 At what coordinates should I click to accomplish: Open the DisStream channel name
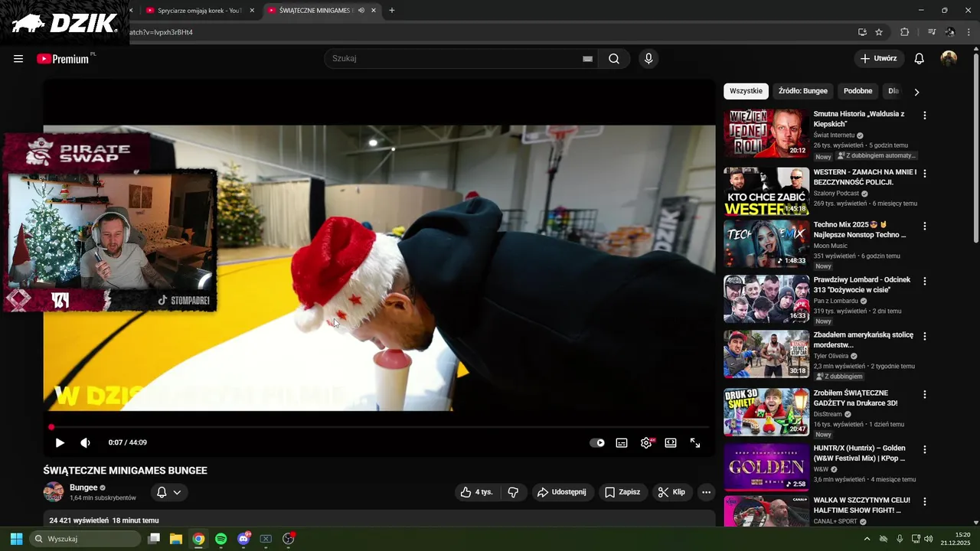pyautogui.click(x=828, y=414)
